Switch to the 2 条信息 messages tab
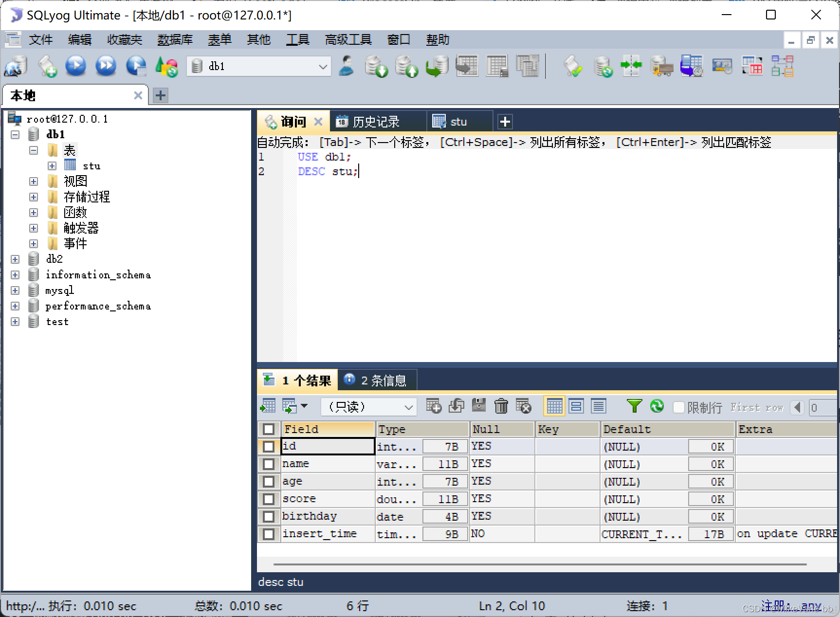 [377, 381]
